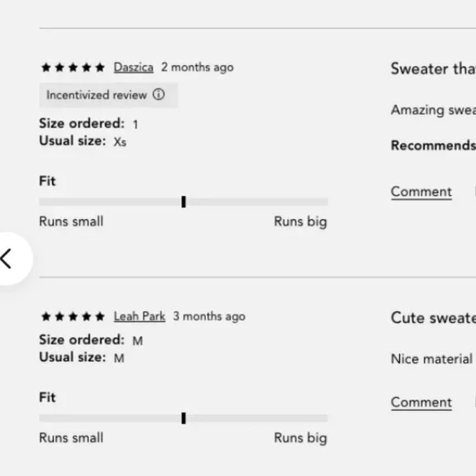Viewport: 476px width, 476px height.
Task: Click Comment under the Cute sweater review
Action: pyautogui.click(x=421, y=402)
